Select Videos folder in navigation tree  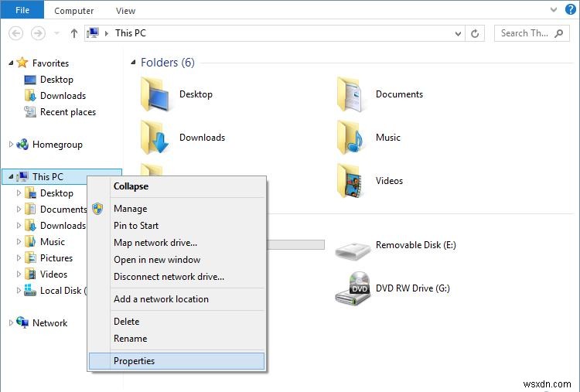[53, 274]
